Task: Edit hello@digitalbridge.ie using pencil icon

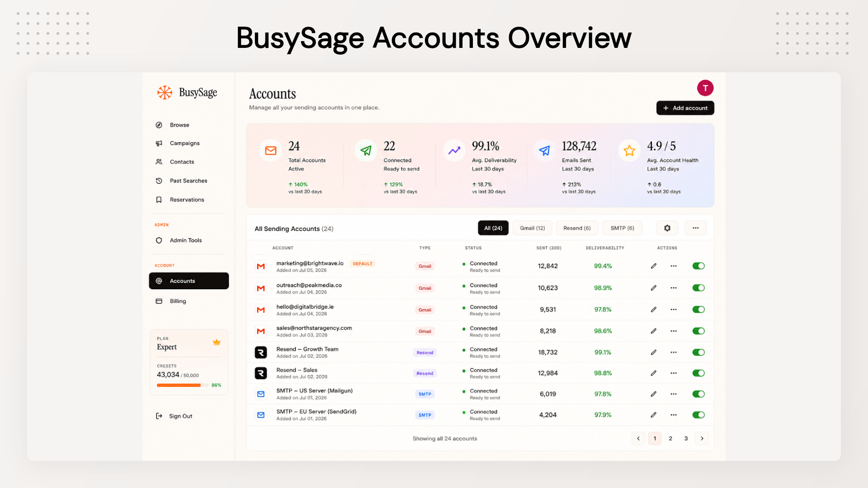Action: pos(654,310)
